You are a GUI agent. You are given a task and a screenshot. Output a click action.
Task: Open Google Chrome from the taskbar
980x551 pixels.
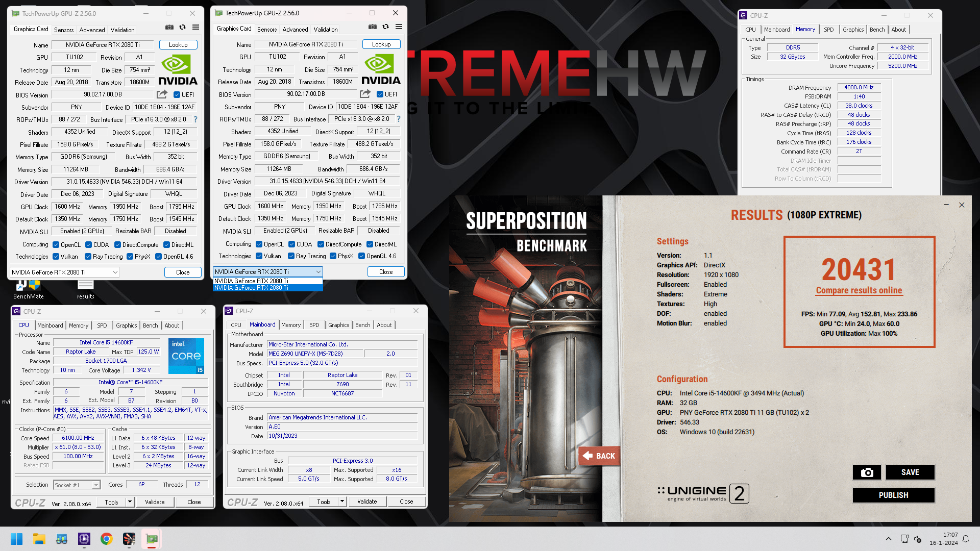107,539
